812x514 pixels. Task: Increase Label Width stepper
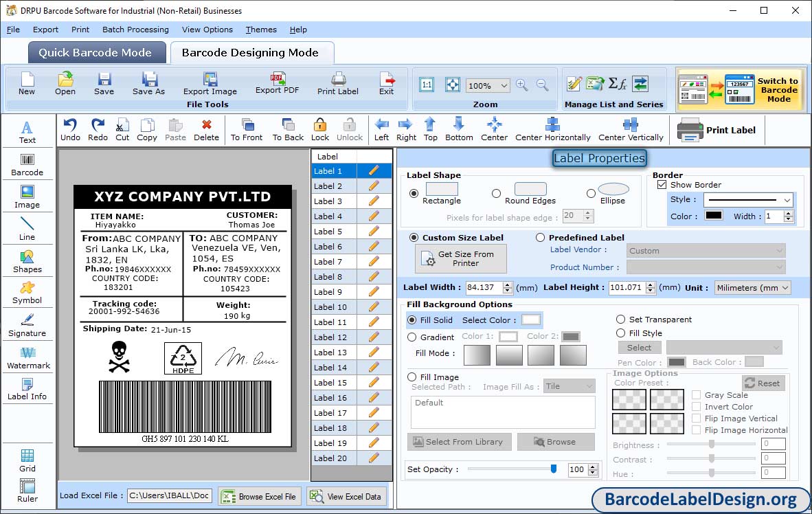pyautogui.click(x=508, y=284)
